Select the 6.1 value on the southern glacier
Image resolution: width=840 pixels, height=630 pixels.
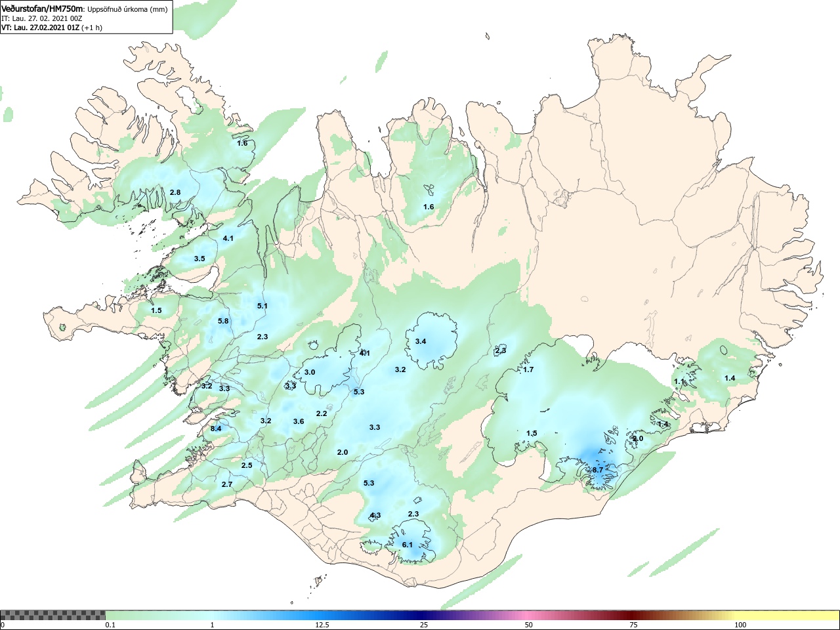click(408, 545)
